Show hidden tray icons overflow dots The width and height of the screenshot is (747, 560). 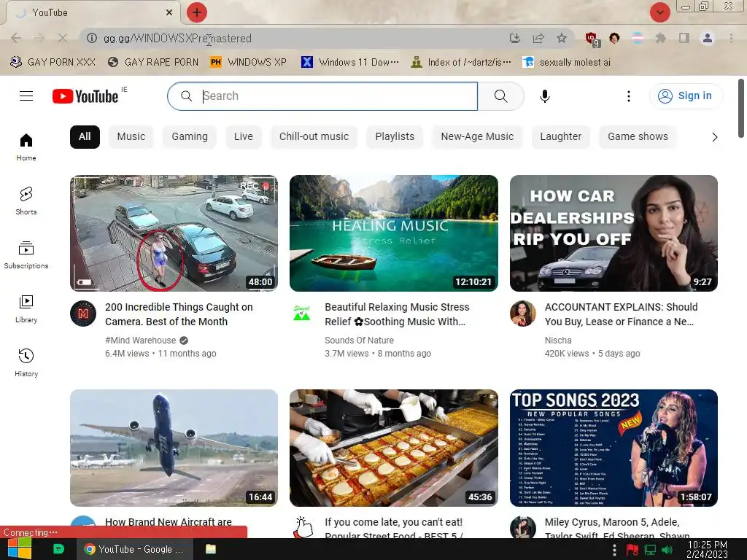tap(614, 550)
